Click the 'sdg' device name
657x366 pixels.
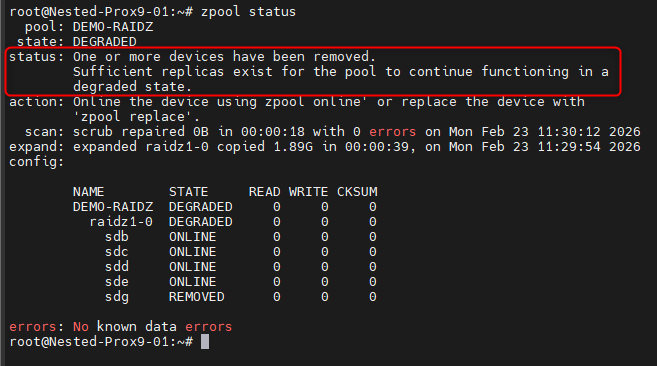117,297
